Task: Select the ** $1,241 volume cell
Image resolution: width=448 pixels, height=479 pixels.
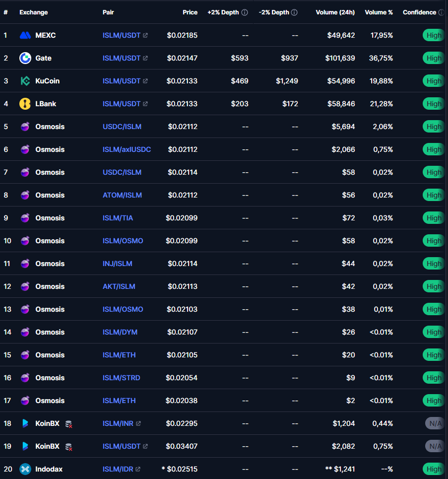Action: (340, 469)
